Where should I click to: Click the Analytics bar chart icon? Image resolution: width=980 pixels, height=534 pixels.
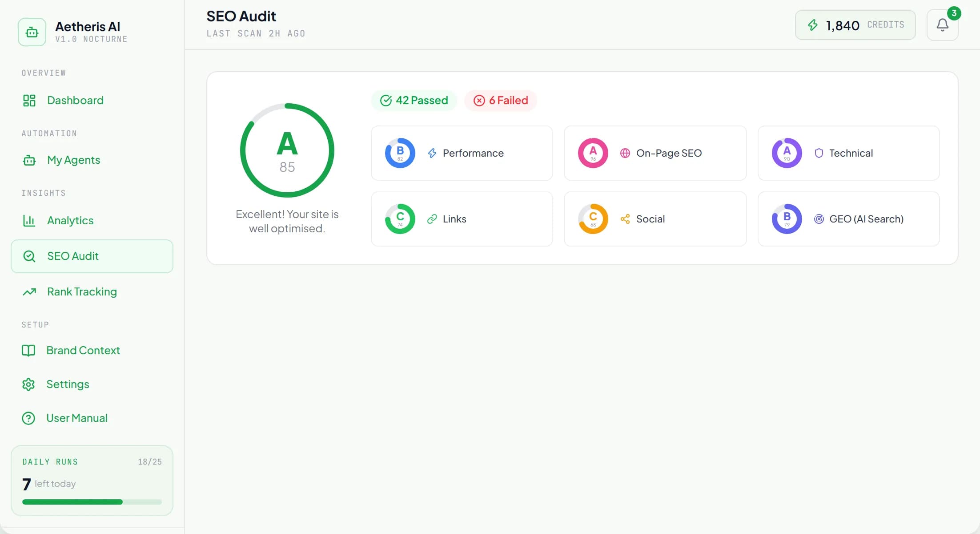click(29, 221)
